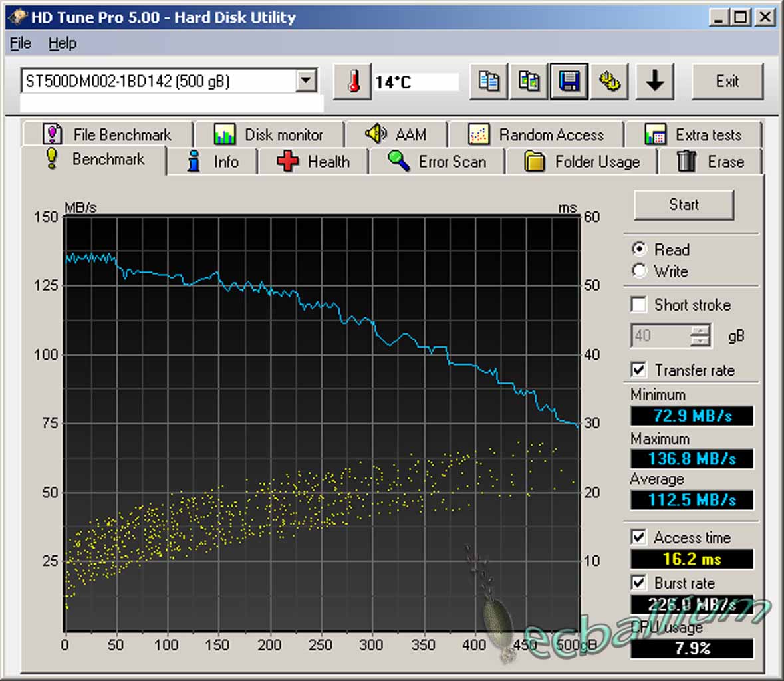
Task: Uncheck the Transfer rate checkbox
Action: tap(639, 370)
